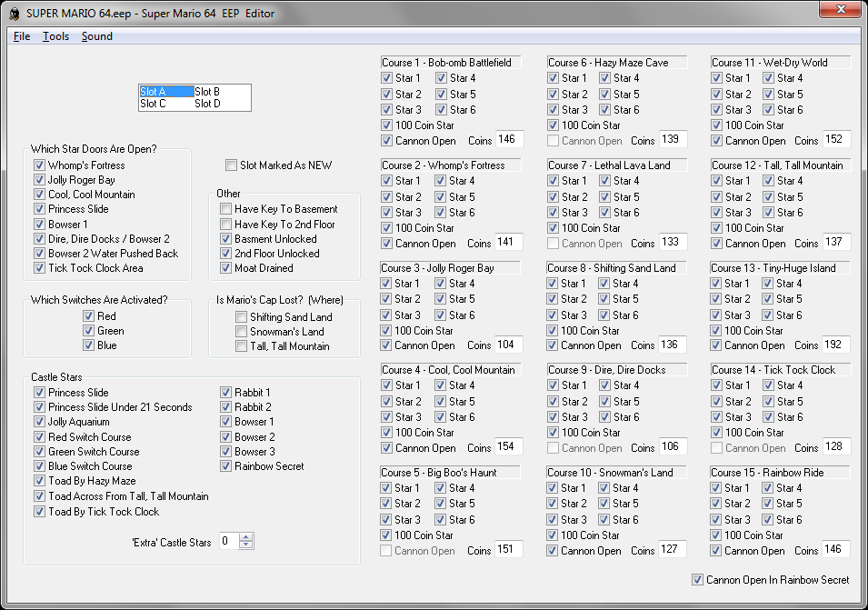The image size is (868, 610).
Task: Toggle Basment Unlocked checkbox
Action: click(x=225, y=238)
